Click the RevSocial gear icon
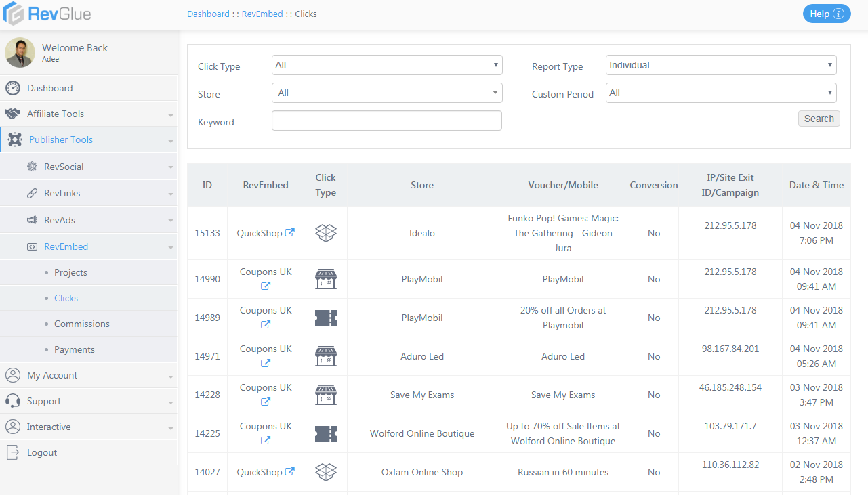Screen dimensions: 868x495 point(32,167)
